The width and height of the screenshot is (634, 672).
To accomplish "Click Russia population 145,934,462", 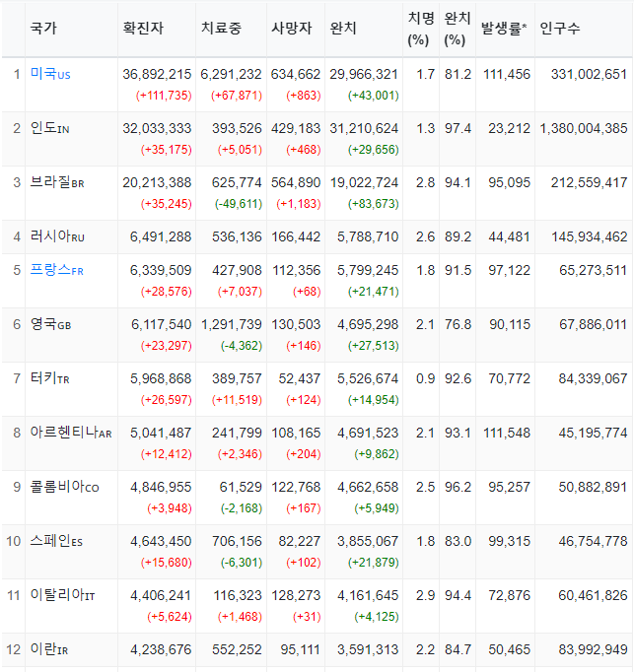I will click(589, 237).
